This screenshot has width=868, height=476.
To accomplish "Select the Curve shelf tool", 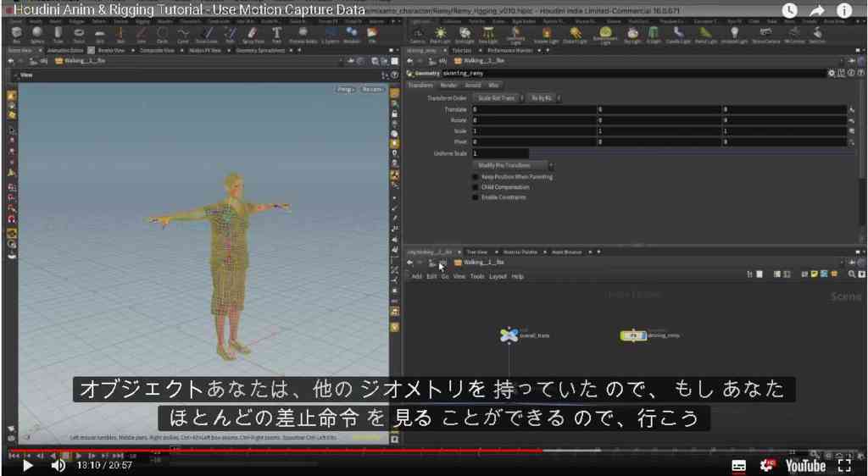I will pos(183,35).
